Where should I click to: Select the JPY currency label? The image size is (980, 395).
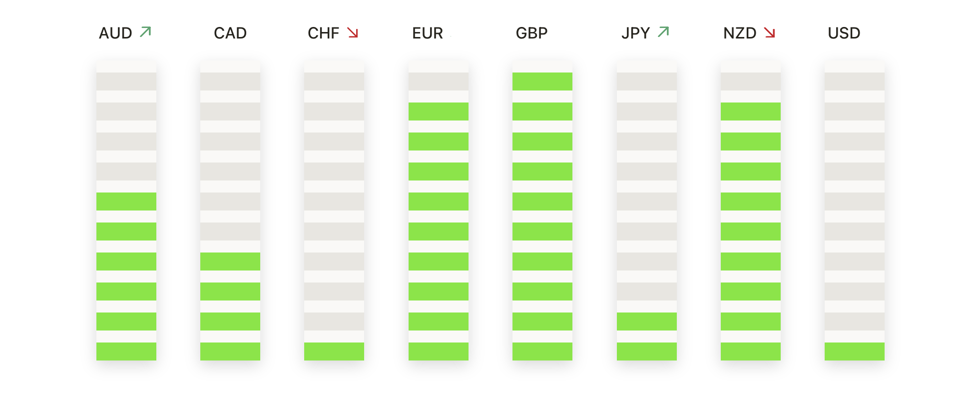point(635,33)
